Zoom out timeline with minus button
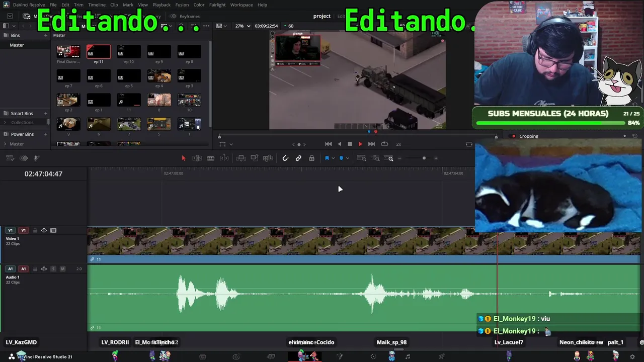 point(399,158)
